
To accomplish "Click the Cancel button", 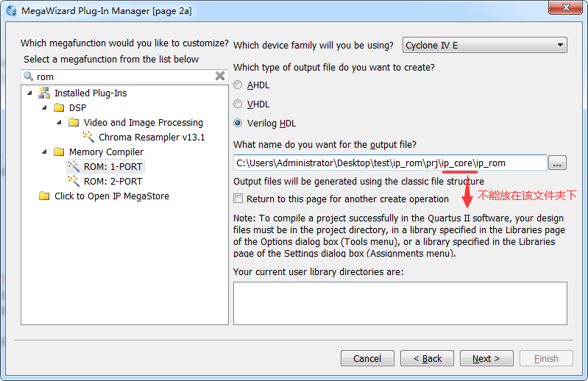I will pos(367,358).
